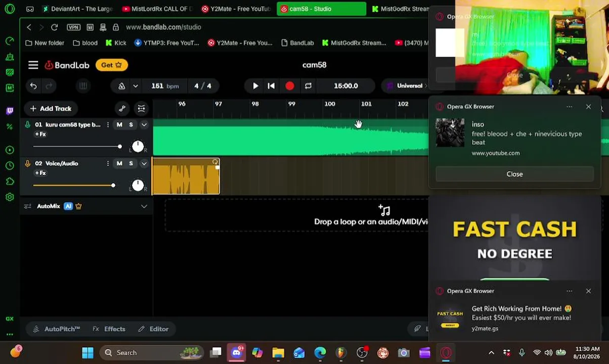Adjust track 01 volume slider

pyautogui.click(x=76, y=147)
